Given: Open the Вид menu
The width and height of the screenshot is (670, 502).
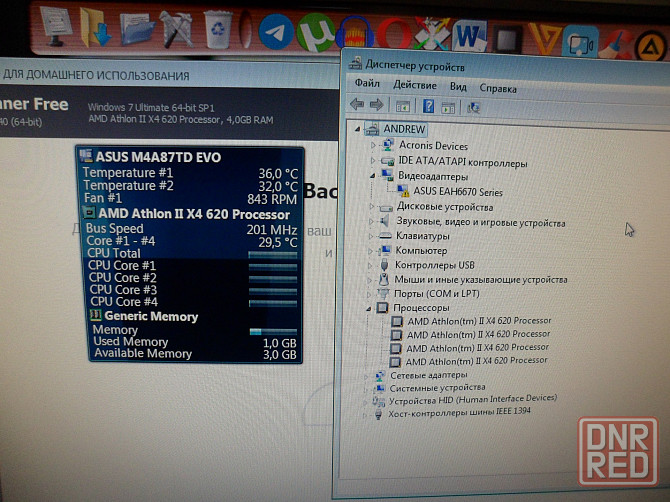Looking at the screenshot, I should pos(458,87).
